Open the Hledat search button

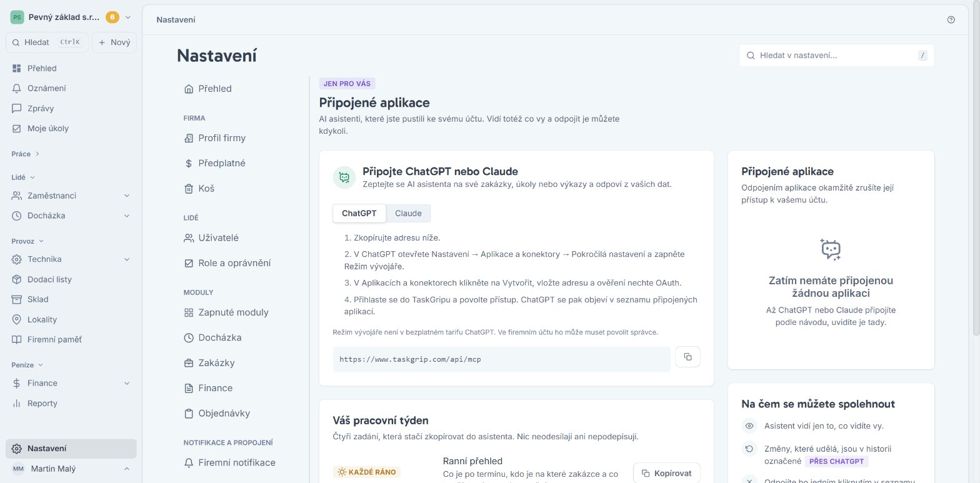[47, 42]
